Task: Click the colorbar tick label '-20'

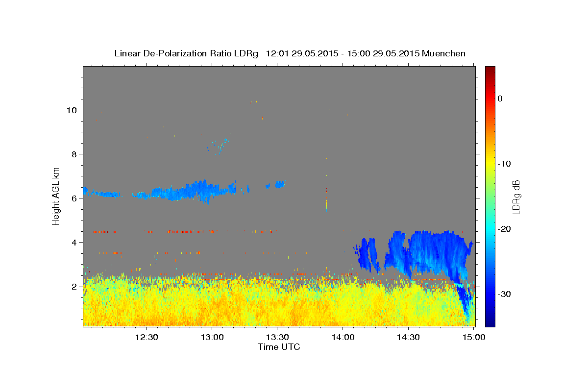Action: tap(505, 229)
